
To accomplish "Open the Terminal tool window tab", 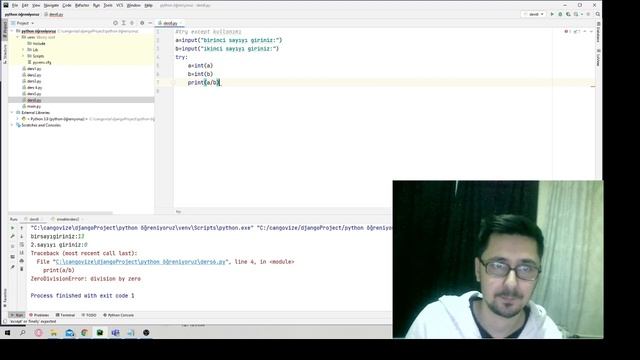I will 65,315.
